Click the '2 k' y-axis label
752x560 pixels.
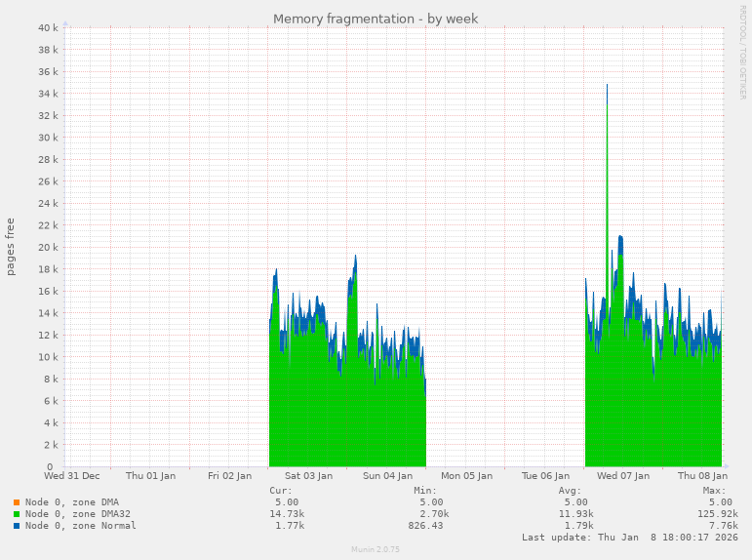(x=51, y=445)
